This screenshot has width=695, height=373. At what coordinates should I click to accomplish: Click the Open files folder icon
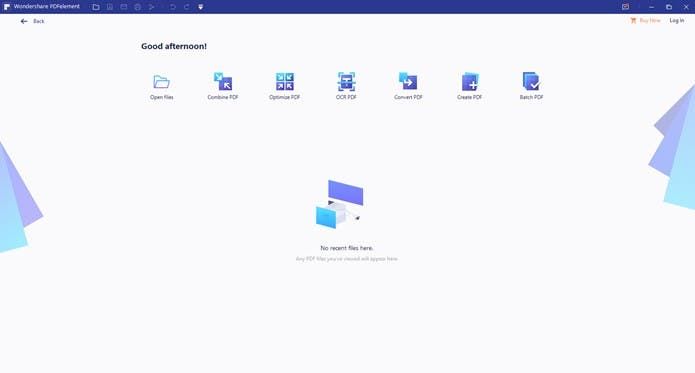[161, 82]
